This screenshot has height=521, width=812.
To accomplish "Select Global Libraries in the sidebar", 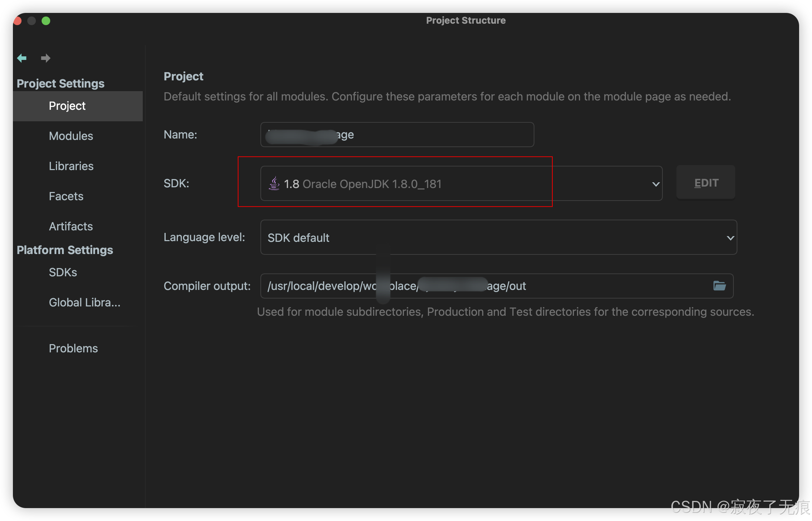I will point(84,302).
